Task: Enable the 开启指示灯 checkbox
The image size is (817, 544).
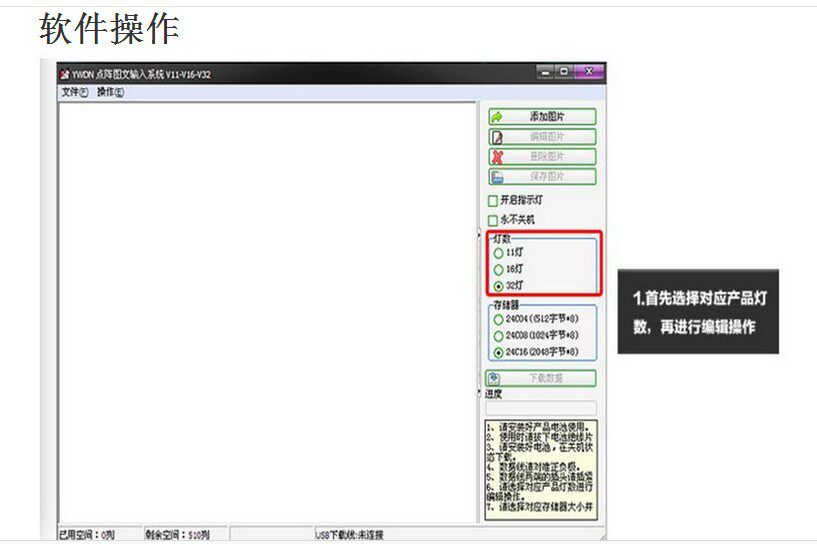Action: click(x=493, y=201)
